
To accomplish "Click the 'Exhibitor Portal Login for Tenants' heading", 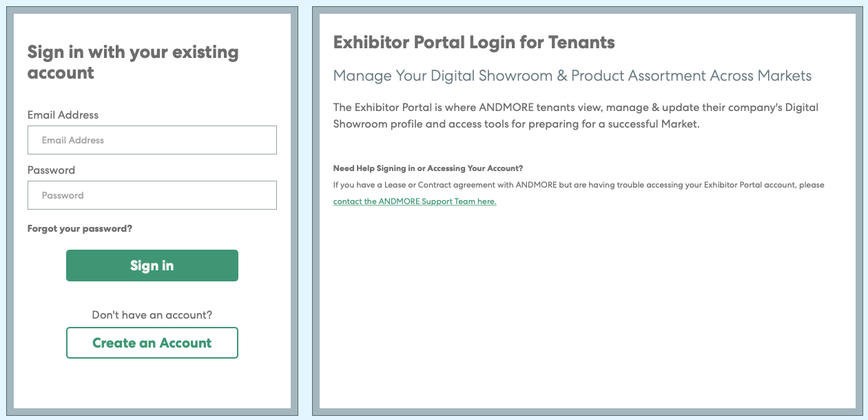I will 474,43.
